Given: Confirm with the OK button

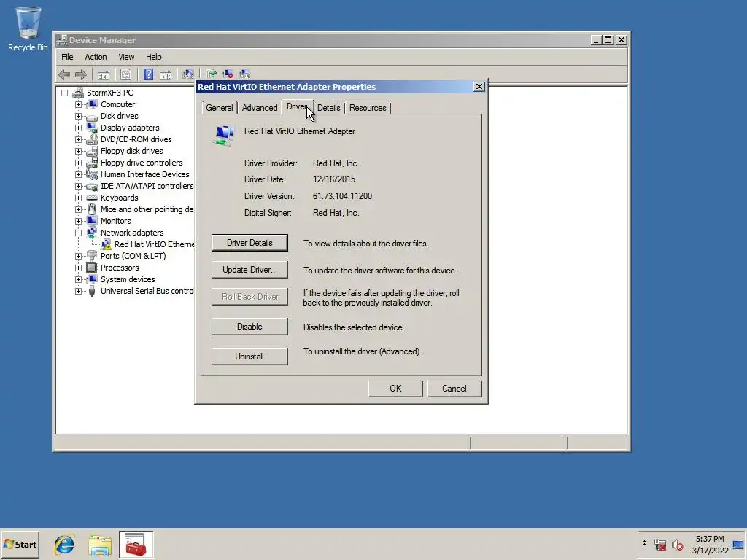Looking at the screenshot, I should [x=395, y=389].
